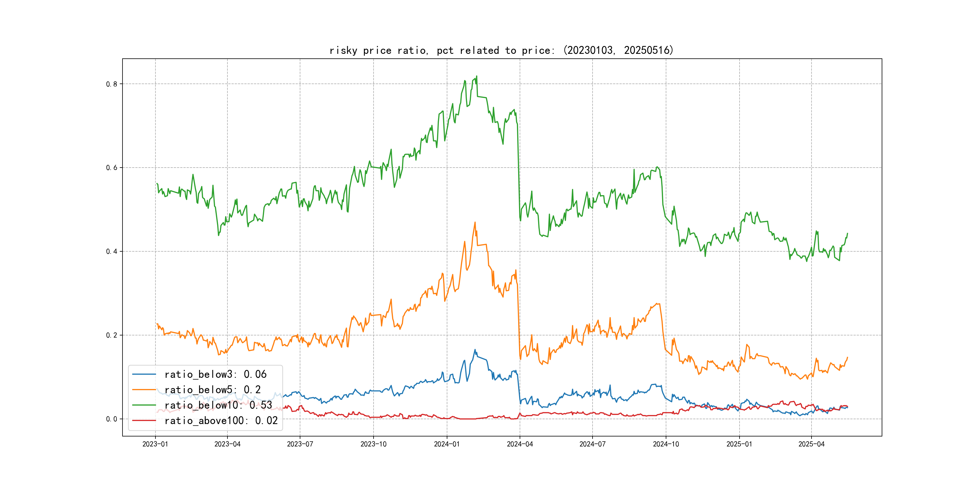980x490 pixels.
Task: Click the blue ratio_below3 legend line
Action: point(144,374)
